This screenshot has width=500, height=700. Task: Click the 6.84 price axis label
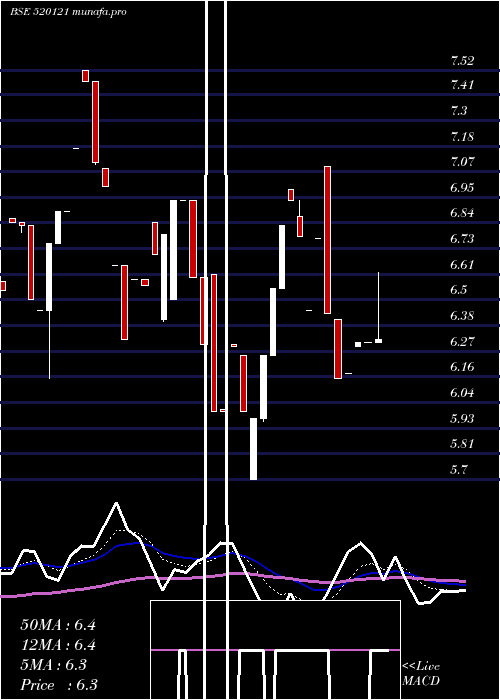[462, 213]
